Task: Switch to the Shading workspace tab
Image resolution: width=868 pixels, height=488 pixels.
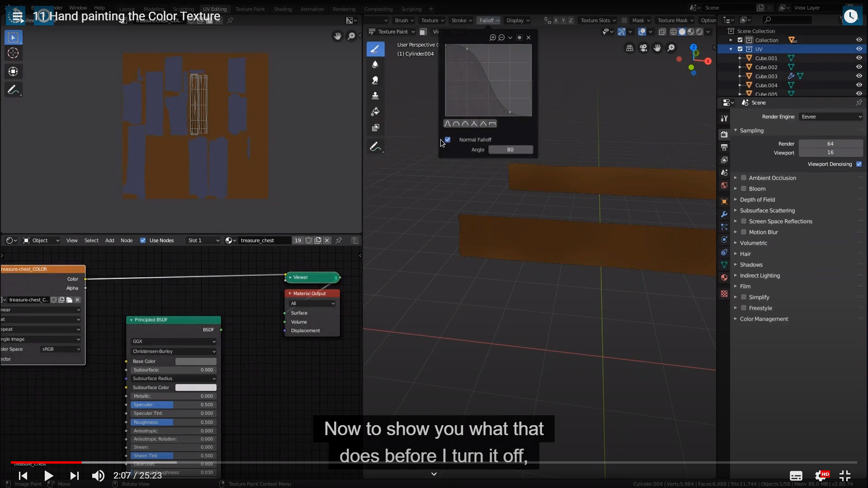Action: tap(283, 9)
